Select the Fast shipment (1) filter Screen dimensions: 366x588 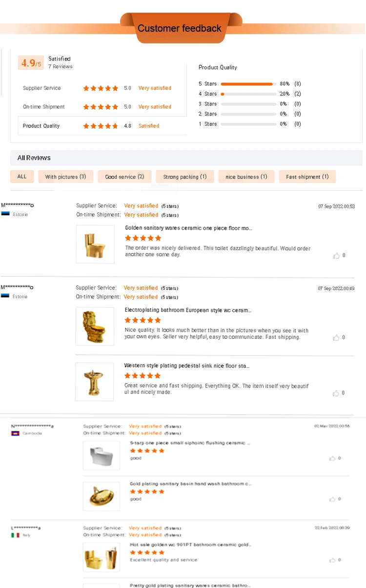[307, 176]
